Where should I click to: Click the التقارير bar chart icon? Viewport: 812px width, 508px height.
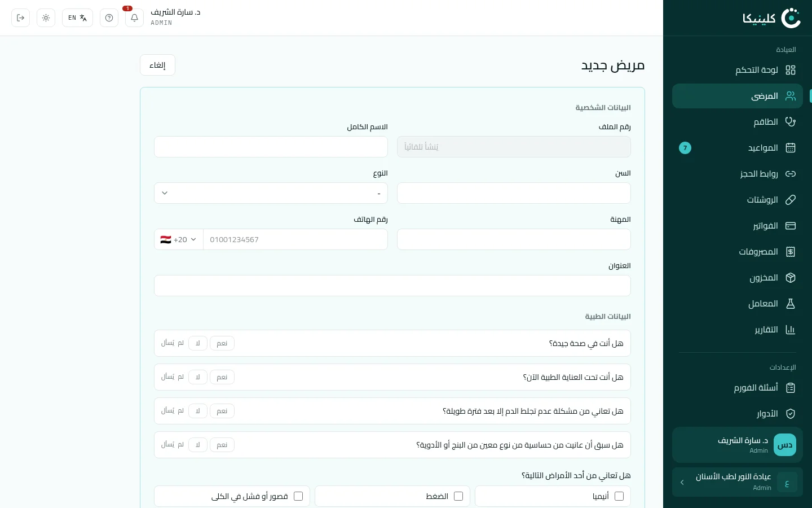791,330
